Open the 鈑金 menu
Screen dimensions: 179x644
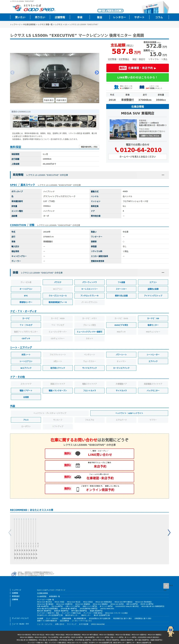(x=100, y=17)
